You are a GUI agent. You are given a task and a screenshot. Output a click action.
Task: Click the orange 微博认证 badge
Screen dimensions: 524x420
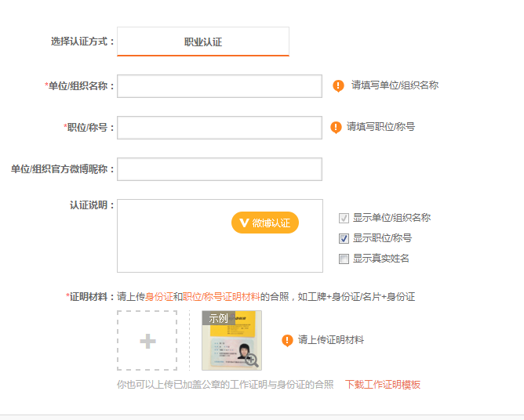tap(264, 223)
